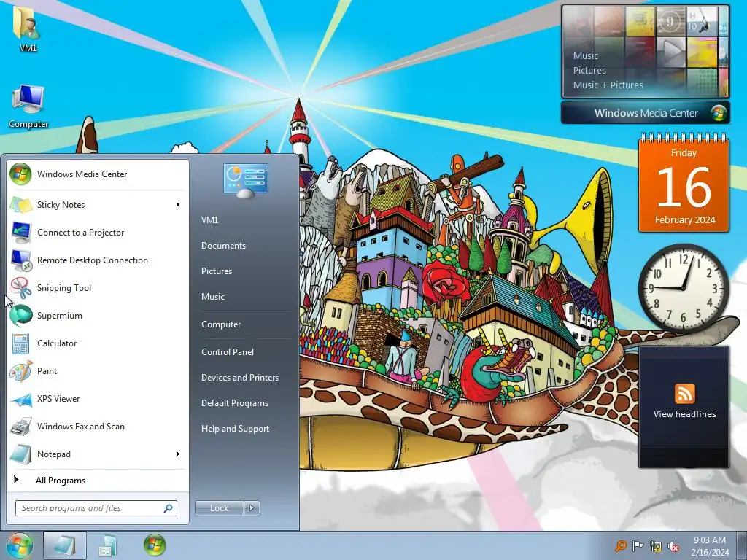Viewport: 747px width, 560px height.
Task: Open Devices and Printers
Action: 239,378
